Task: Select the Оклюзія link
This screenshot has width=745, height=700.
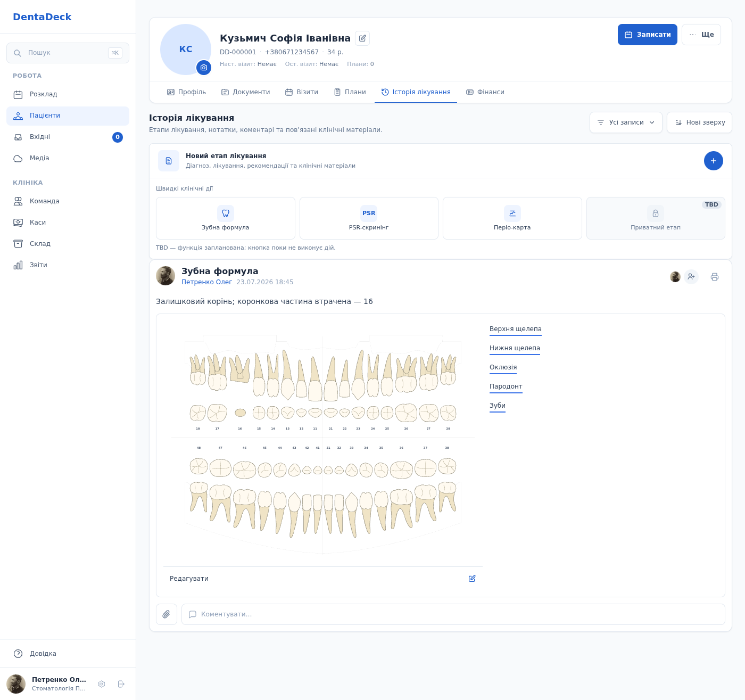Action: point(503,367)
